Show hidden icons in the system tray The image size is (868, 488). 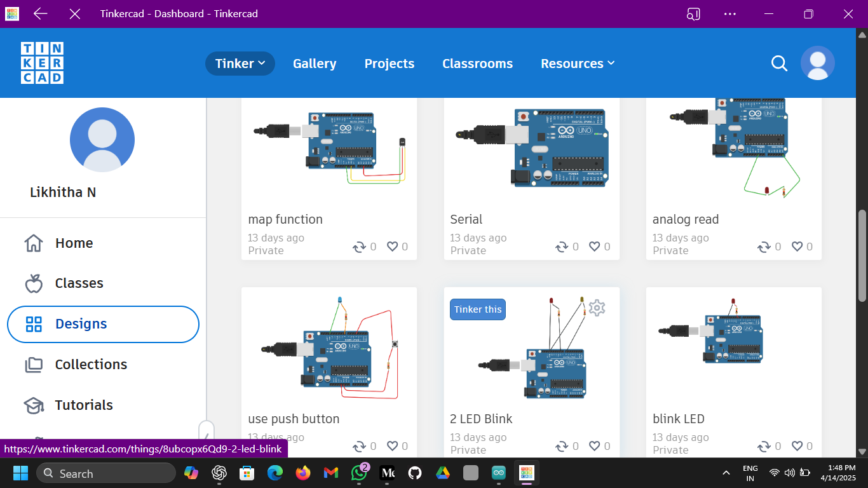pyautogui.click(x=726, y=473)
